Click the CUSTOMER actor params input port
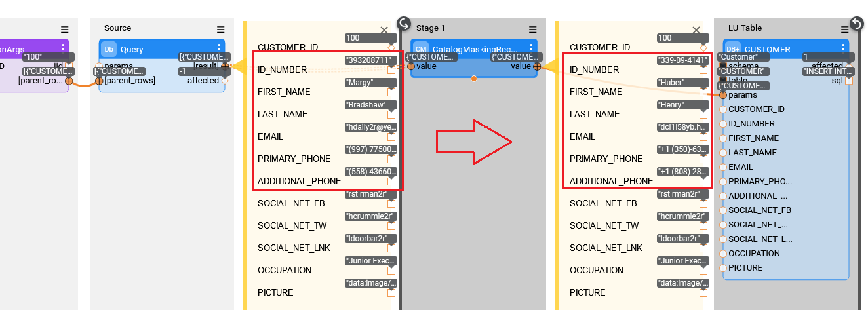Screen dimensions: 868x310 pyautogui.click(x=723, y=95)
